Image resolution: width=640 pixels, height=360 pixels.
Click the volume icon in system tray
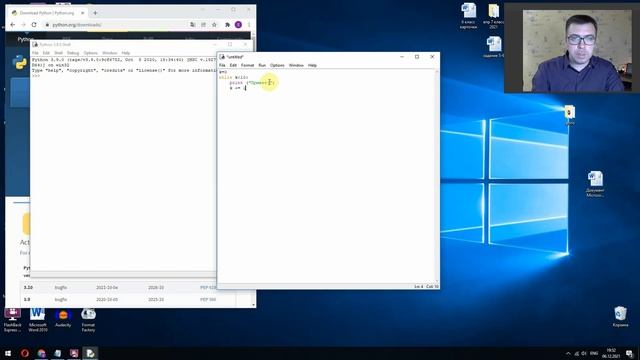(584, 353)
